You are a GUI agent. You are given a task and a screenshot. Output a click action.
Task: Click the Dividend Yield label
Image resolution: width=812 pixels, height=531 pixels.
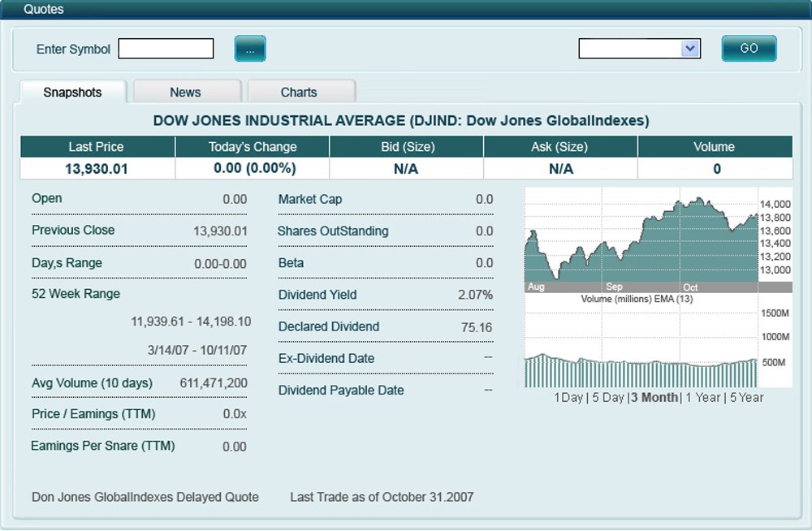[317, 295]
